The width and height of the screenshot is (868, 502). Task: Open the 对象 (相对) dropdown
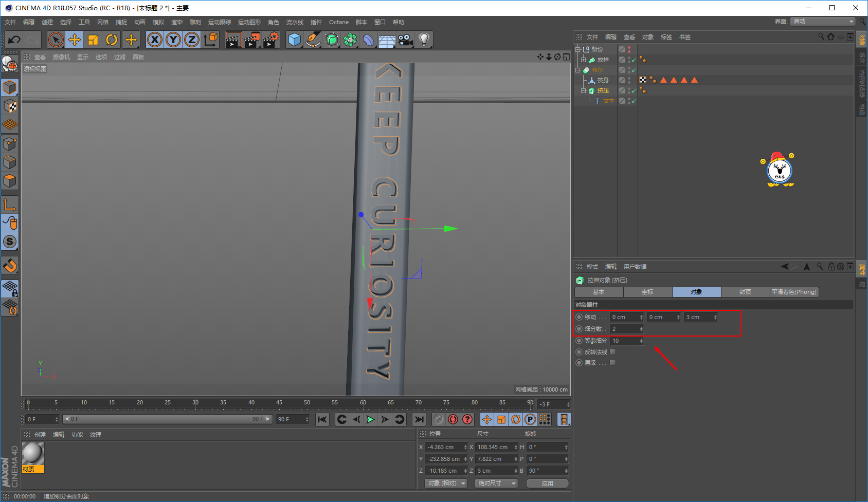pyautogui.click(x=446, y=484)
